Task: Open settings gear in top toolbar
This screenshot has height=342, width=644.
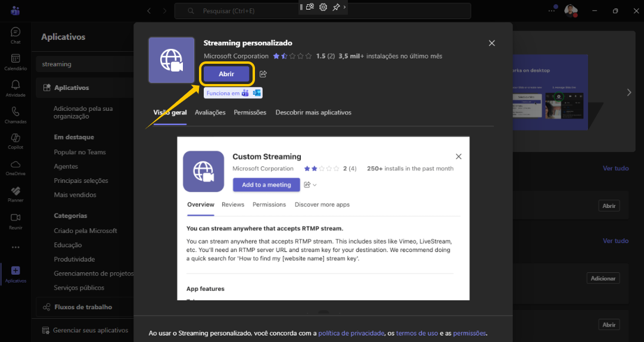Action: point(323,7)
